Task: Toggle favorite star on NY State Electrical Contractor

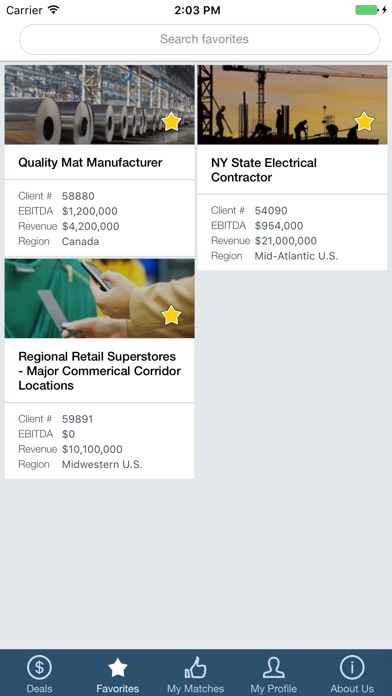Action: (364, 121)
